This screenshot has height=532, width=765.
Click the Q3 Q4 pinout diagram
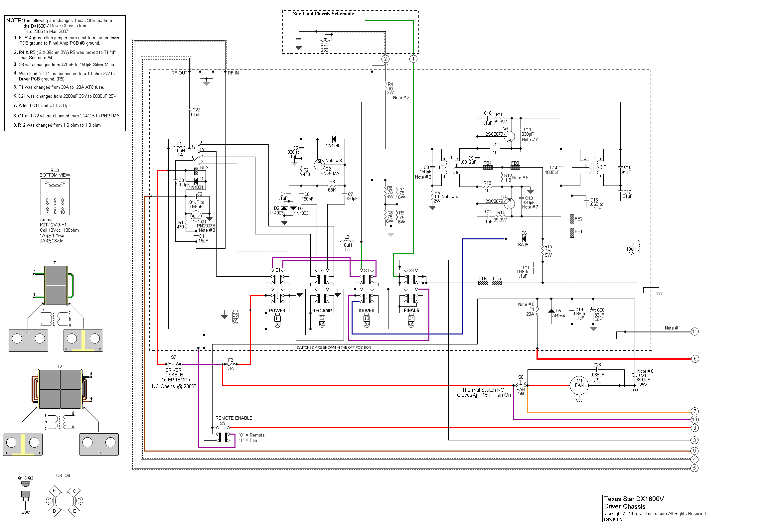click(x=64, y=501)
